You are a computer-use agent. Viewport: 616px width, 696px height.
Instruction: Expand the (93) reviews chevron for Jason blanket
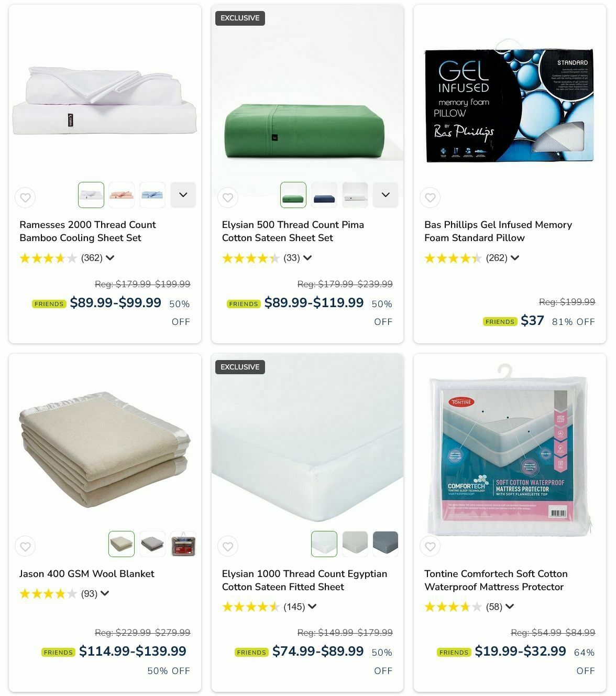point(105,594)
